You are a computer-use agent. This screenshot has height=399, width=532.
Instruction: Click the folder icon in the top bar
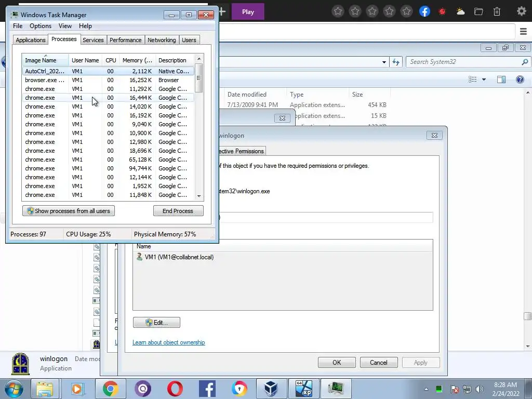478,11
